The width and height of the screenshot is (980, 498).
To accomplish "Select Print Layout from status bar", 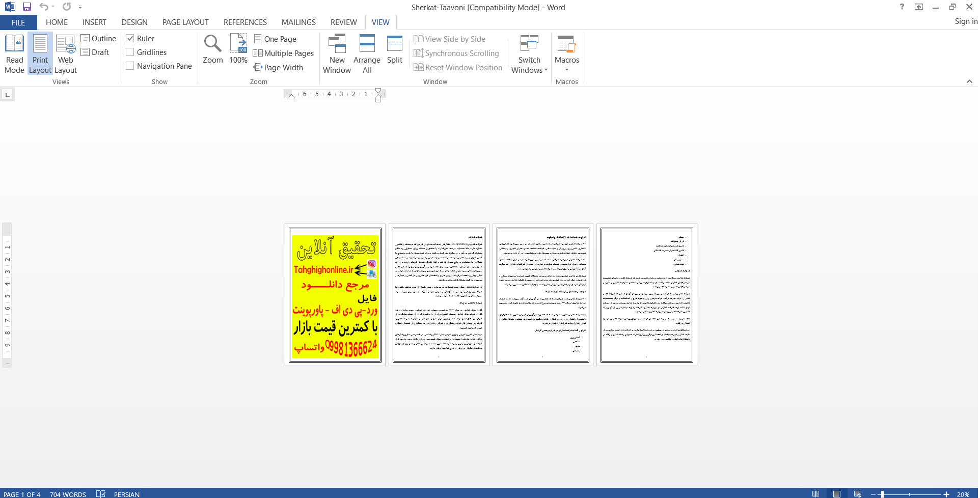I will click(x=836, y=494).
